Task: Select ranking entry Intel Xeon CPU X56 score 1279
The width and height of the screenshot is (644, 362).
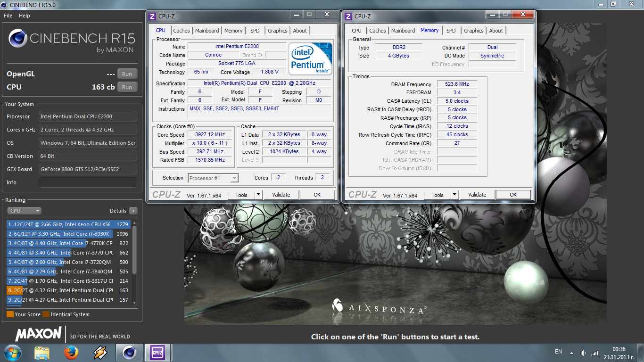Action: pos(68,224)
